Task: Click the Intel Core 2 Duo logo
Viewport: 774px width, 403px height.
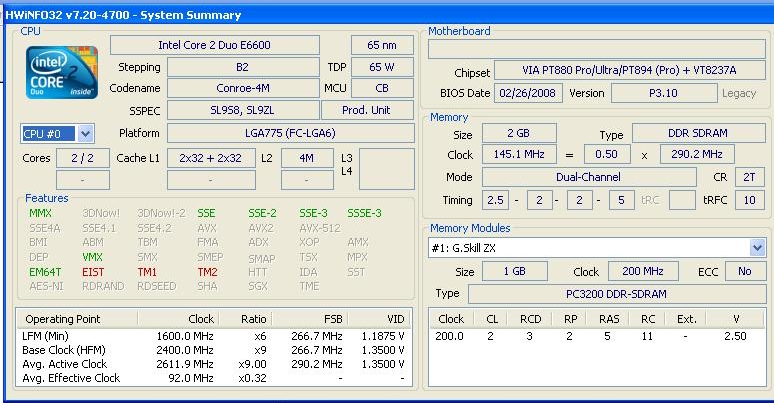Action: (x=62, y=73)
